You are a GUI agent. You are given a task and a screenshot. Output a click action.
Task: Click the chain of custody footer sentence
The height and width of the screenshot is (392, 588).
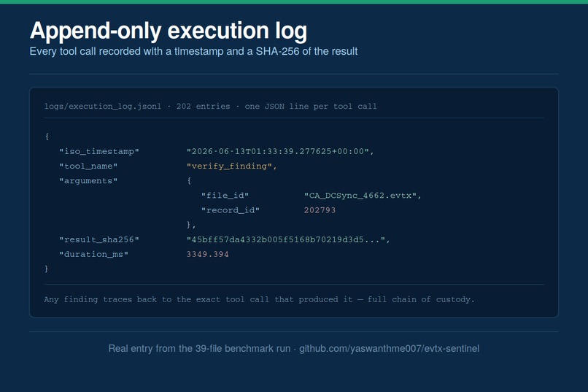259,299
